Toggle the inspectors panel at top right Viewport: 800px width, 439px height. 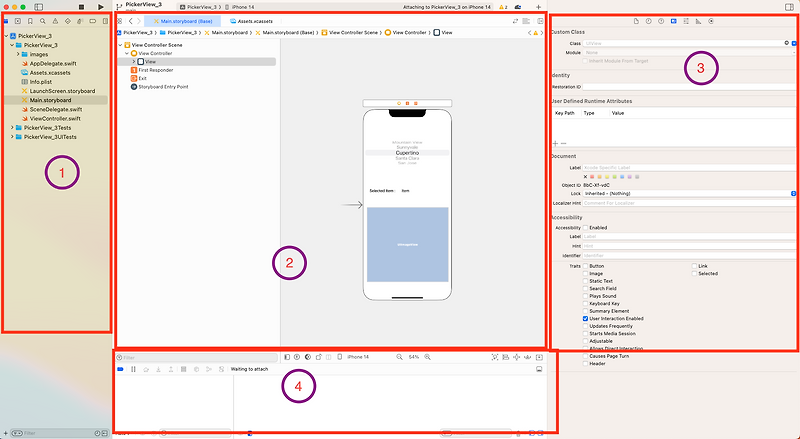(x=789, y=7)
